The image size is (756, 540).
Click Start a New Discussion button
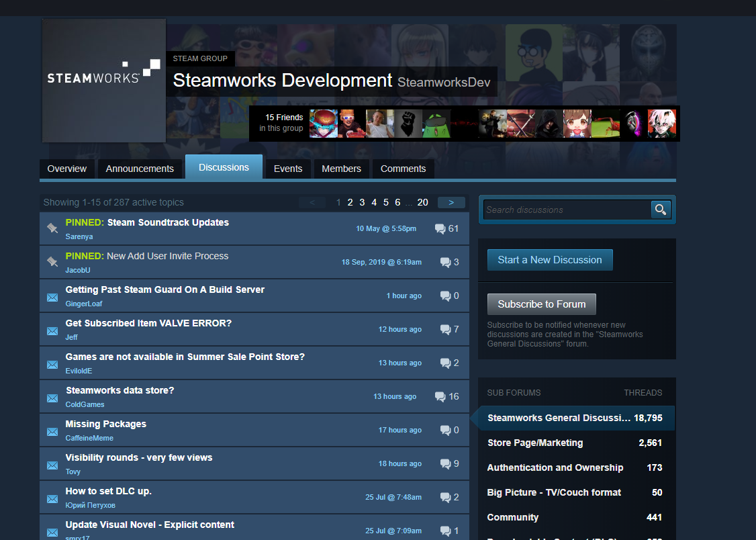pyautogui.click(x=550, y=260)
